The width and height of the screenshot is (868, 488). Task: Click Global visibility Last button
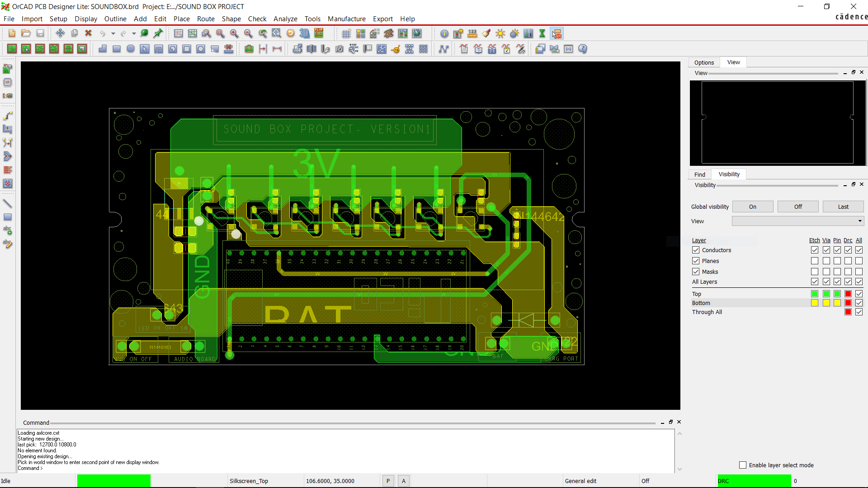(843, 206)
